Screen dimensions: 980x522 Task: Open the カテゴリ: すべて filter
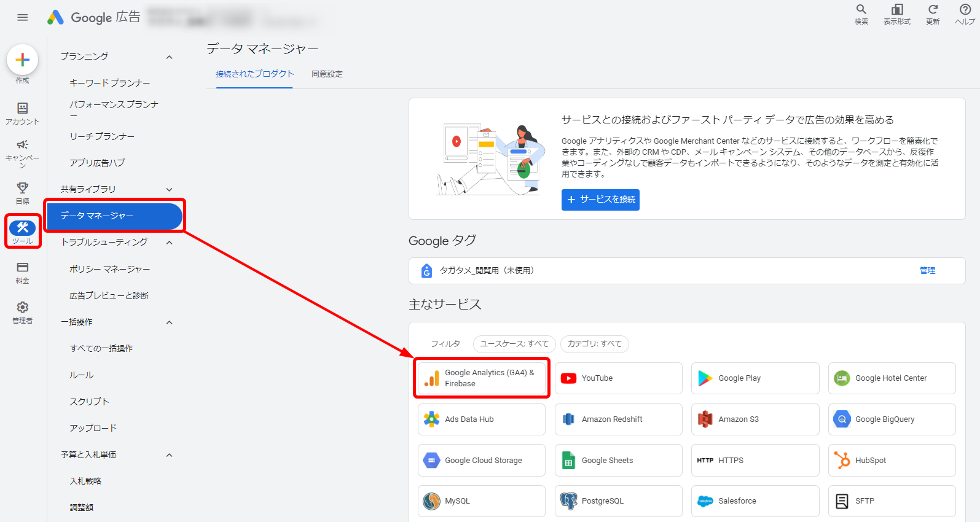tap(594, 344)
